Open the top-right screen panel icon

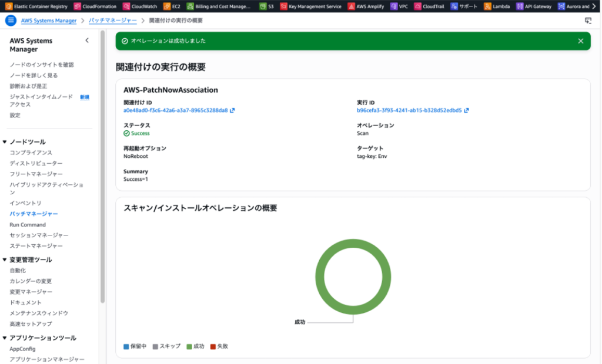point(588,21)
